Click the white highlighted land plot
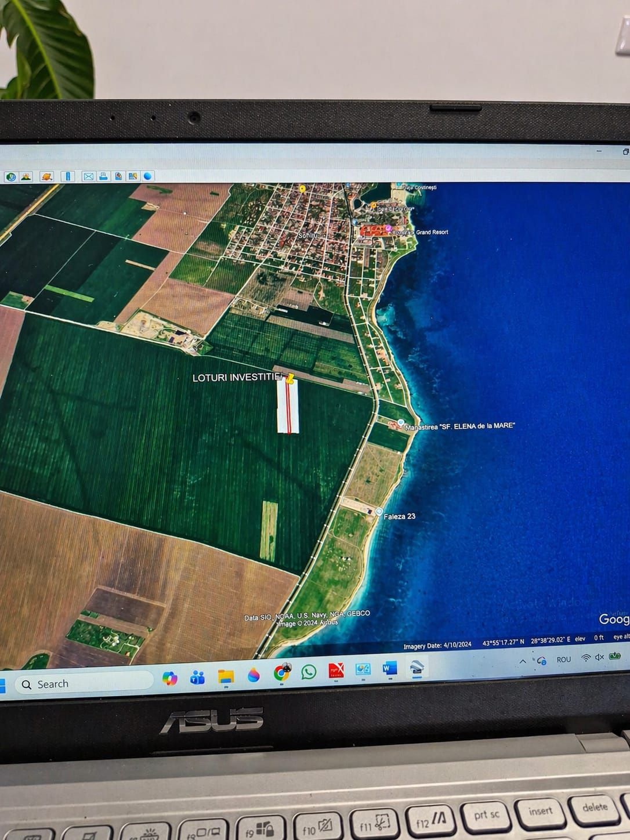 tap(287, 408)
